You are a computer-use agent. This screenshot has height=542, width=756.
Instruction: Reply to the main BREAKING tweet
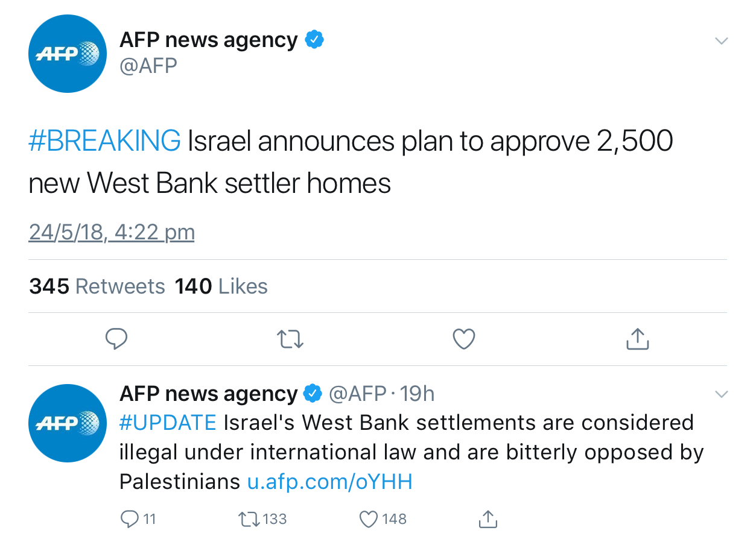(116, 339)
